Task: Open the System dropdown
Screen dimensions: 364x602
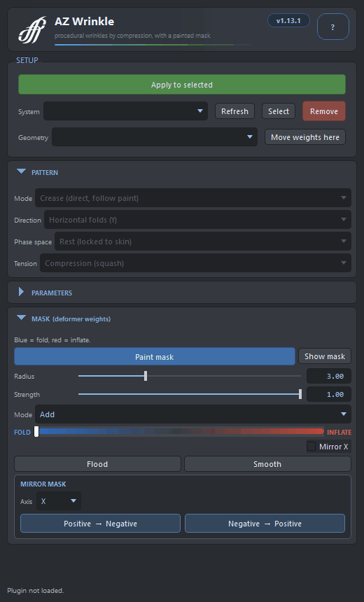Action: pos(125,111)
